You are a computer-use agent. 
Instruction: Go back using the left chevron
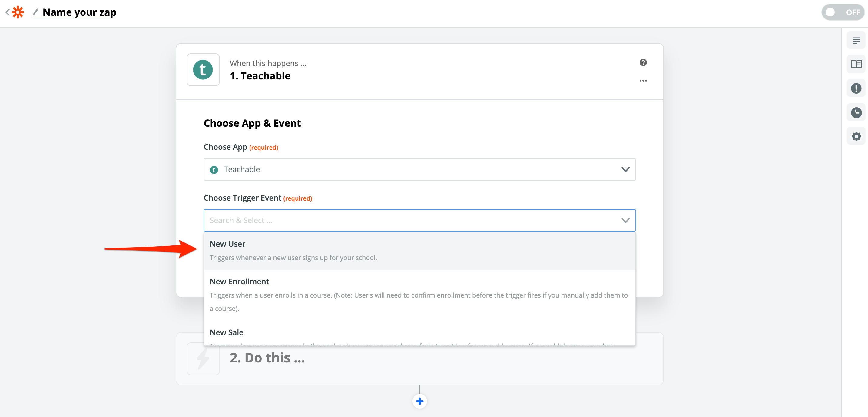tap(7, 12)
